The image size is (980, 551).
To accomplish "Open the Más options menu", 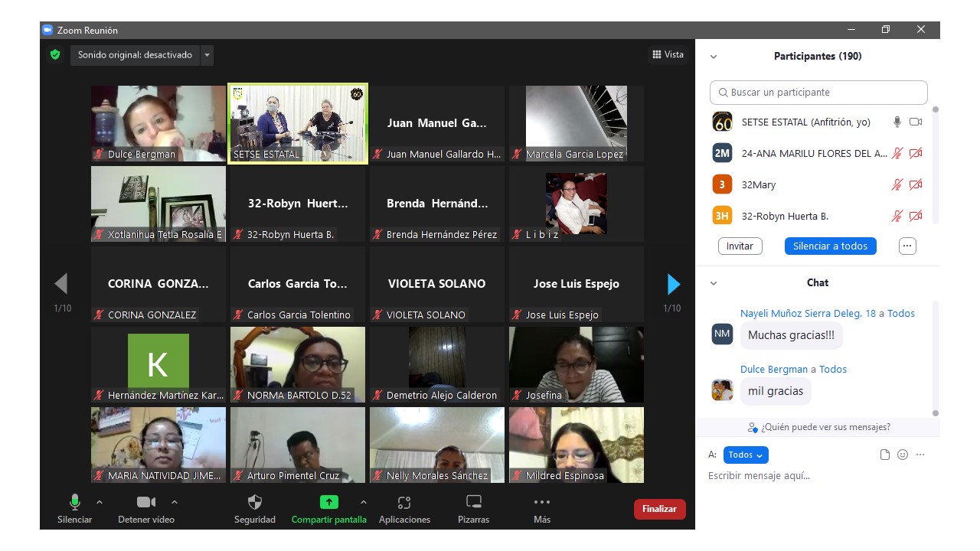I will (542, 509).
